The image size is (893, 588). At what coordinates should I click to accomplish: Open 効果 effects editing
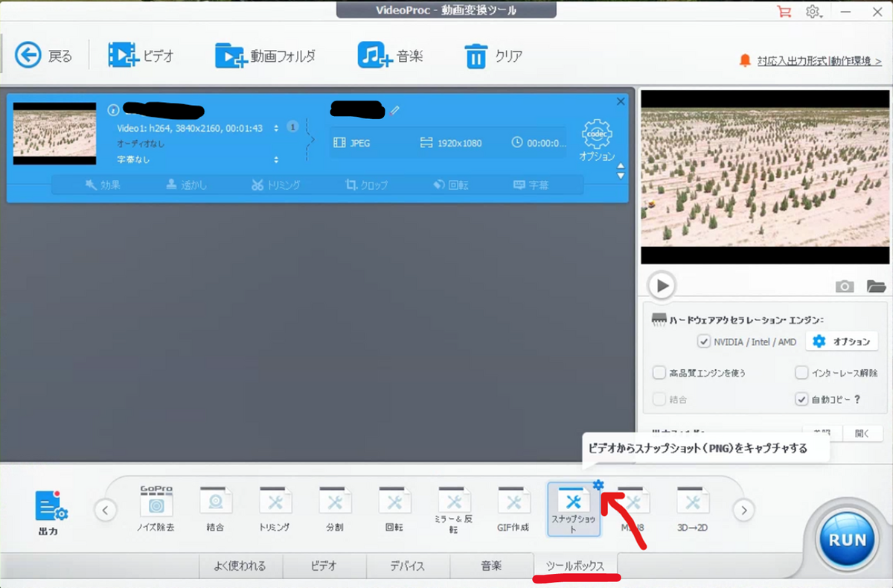(x=103, y=185)
